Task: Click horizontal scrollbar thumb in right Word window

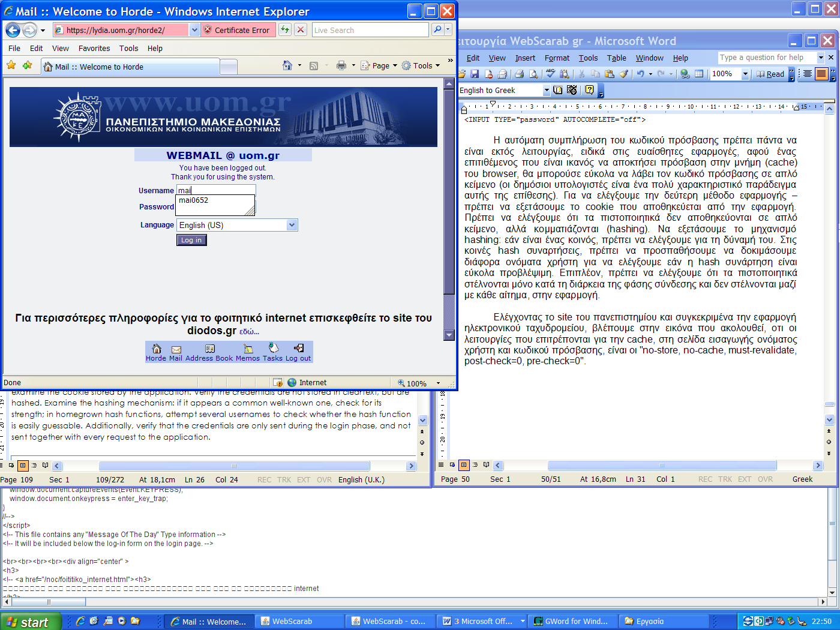Action: click(662, 465)
